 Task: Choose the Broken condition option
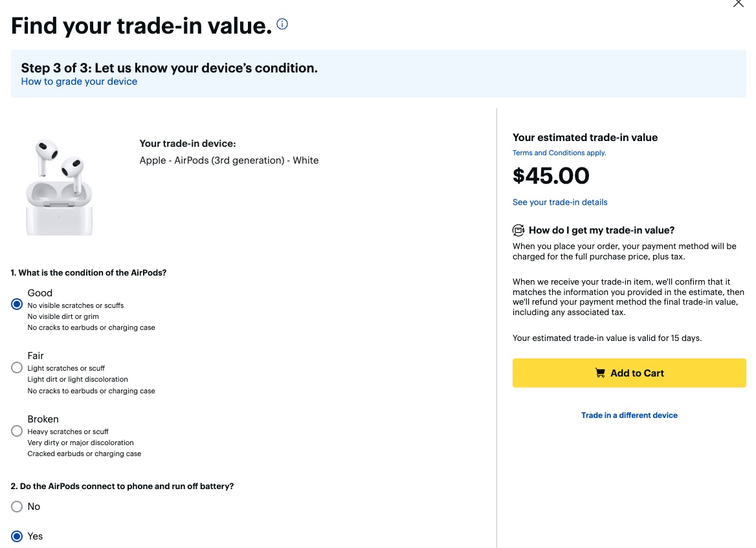17,430
